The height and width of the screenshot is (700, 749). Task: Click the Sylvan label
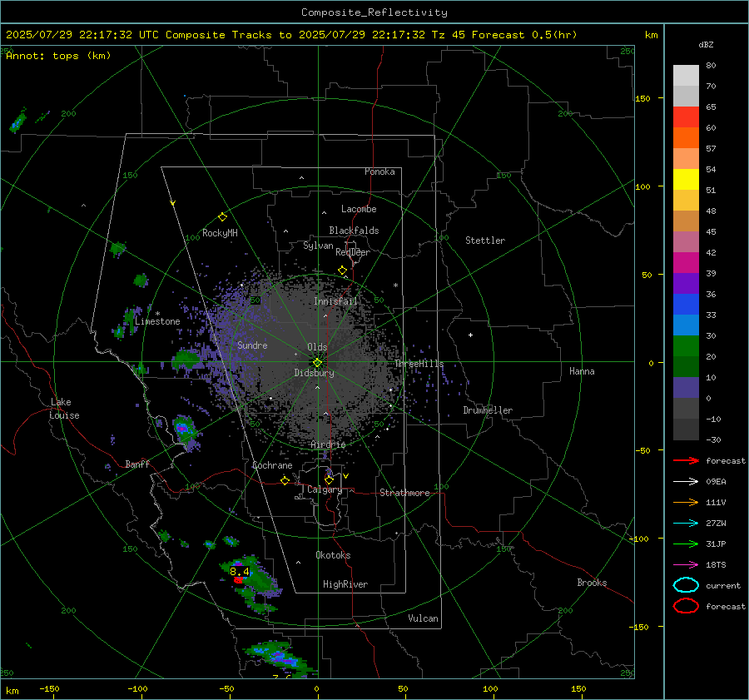pos(318,246)
